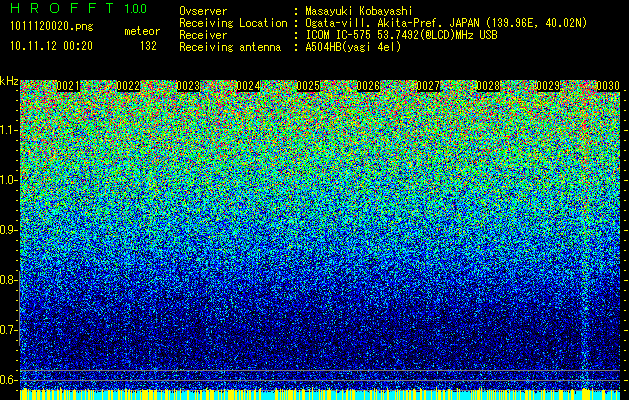Click the 0024 time marker

coord(248,86)
